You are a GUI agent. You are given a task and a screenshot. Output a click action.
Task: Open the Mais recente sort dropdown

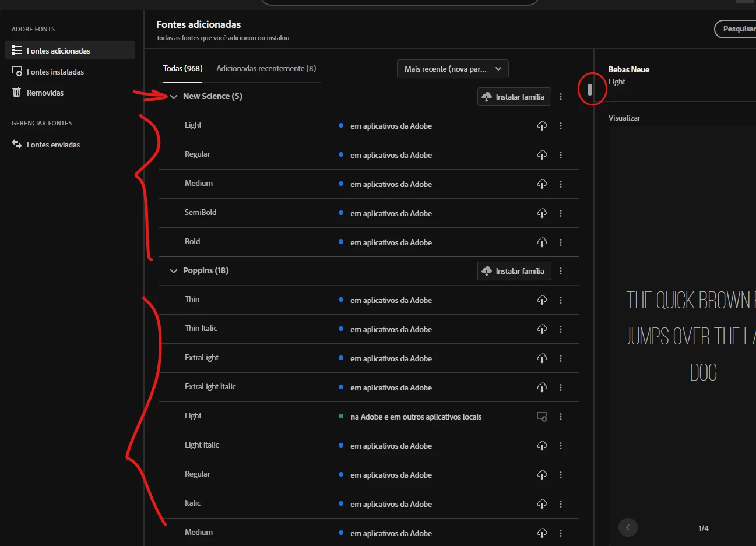coord(453,69)
